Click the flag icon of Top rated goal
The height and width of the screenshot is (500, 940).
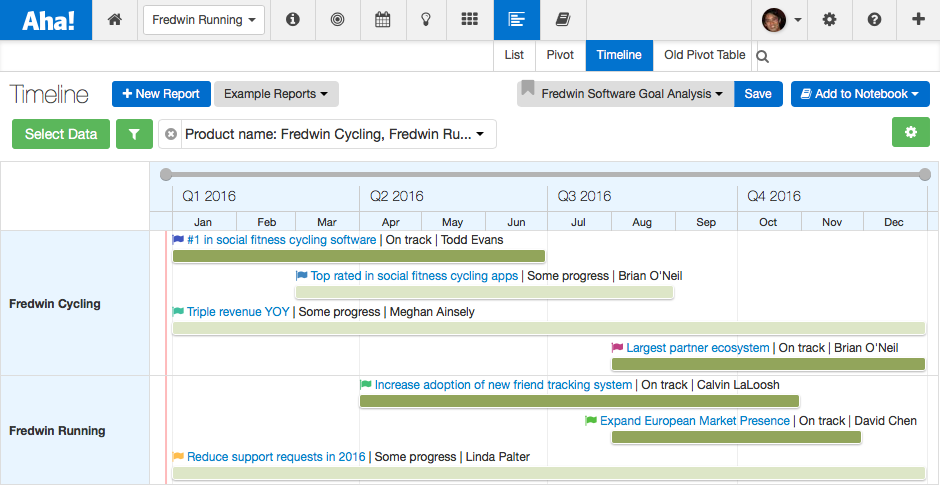pyautogui.click(x=302, y=276)
